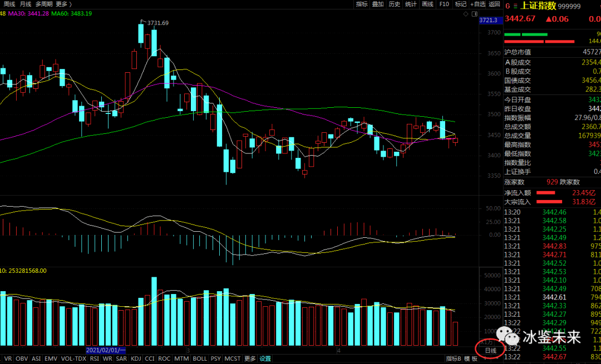
Task: Toggle the 标记 marker option
Action: [x=461, y=4]
